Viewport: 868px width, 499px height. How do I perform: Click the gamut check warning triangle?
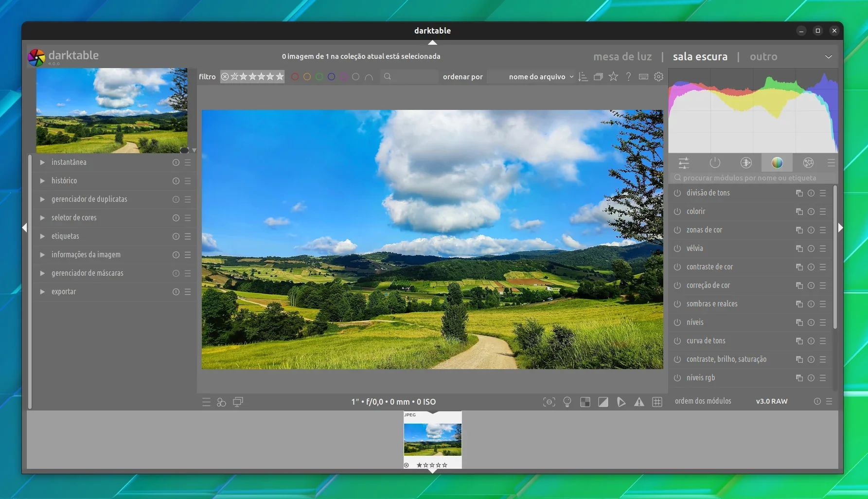click(639, 402)
